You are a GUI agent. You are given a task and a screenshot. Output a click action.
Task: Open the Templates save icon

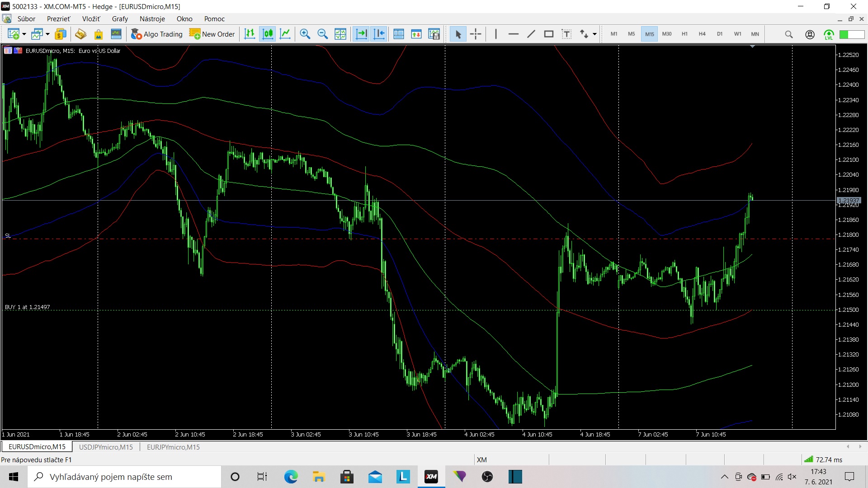(434, 34)
